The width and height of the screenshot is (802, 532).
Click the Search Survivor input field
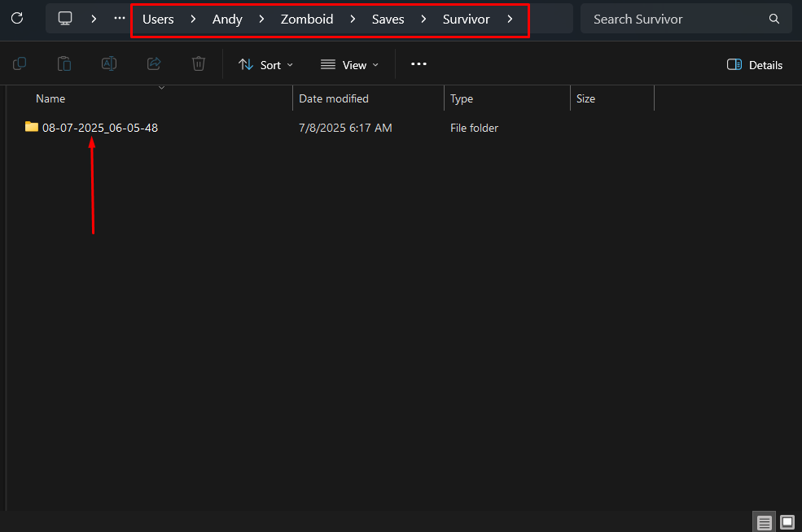tap(676, 19)
